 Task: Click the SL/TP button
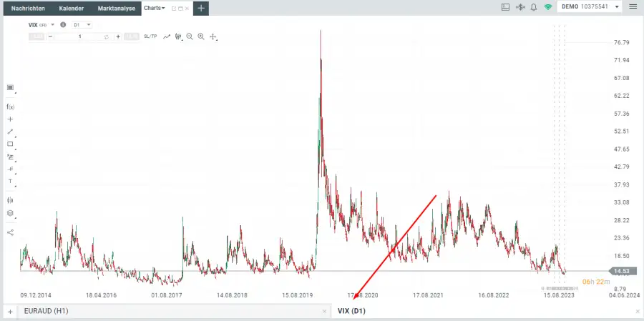coord(150,36)
